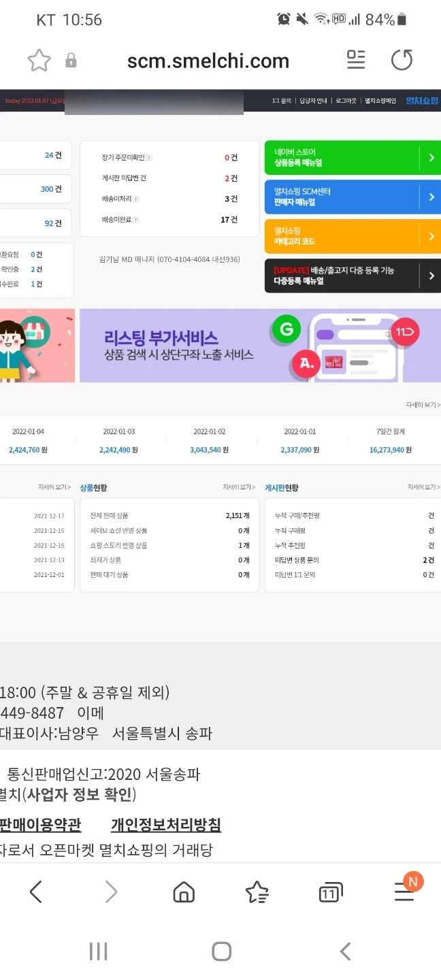Screen dimensions: 441x980
Task: Click the help icon beside 배송미처리
Action: click(136, 199)
